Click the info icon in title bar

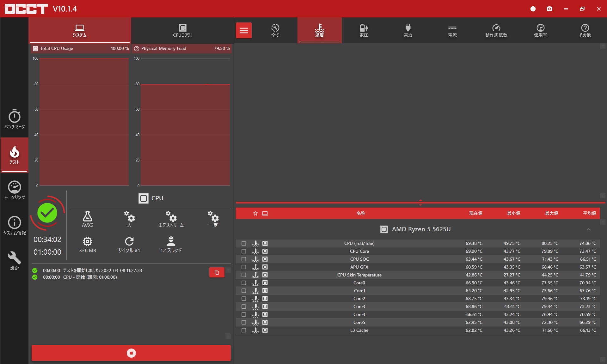pos(533,9)
